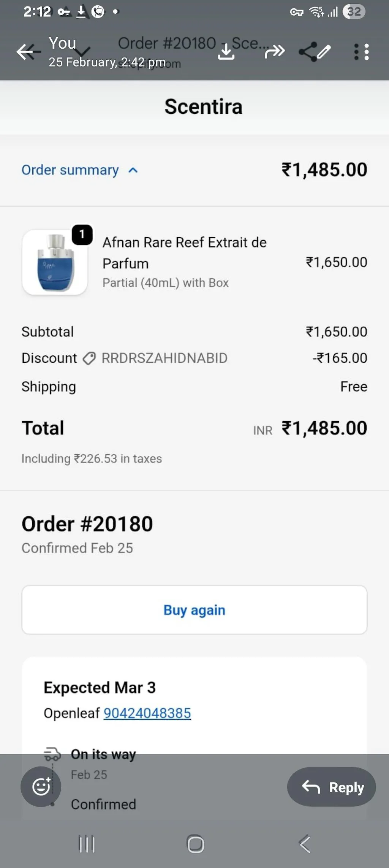The width and height of the screenshot is (389, 868).
Task: Tap the Android recent apps button
Action: point(87,844)
